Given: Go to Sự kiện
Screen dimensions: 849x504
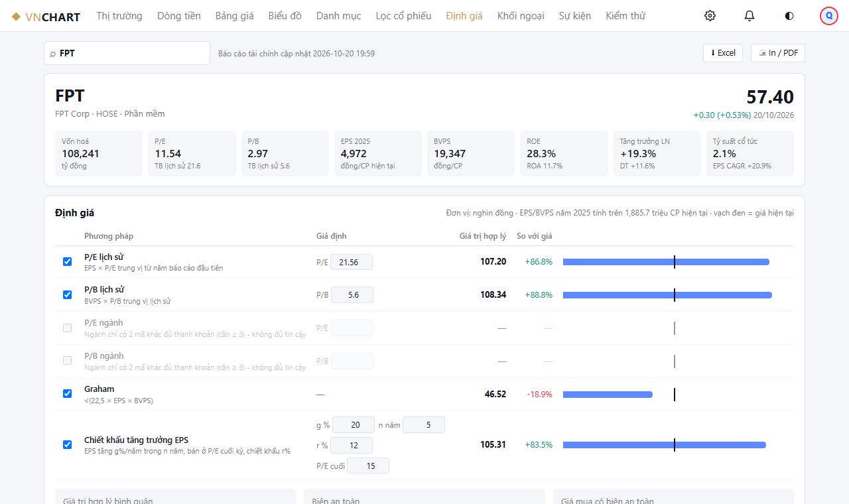Looking at the screenshot, I should pos(575,16).
